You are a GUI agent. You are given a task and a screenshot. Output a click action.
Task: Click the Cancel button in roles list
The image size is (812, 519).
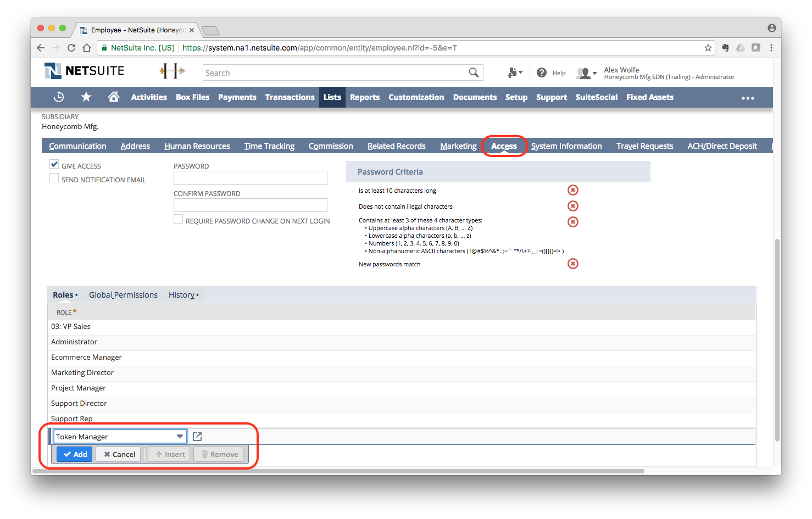coord(119,454)
